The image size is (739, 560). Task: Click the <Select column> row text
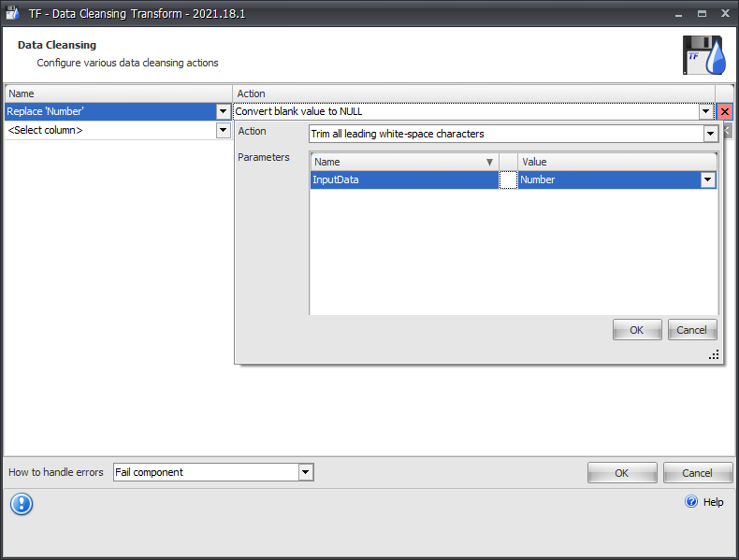coord(45,130)
